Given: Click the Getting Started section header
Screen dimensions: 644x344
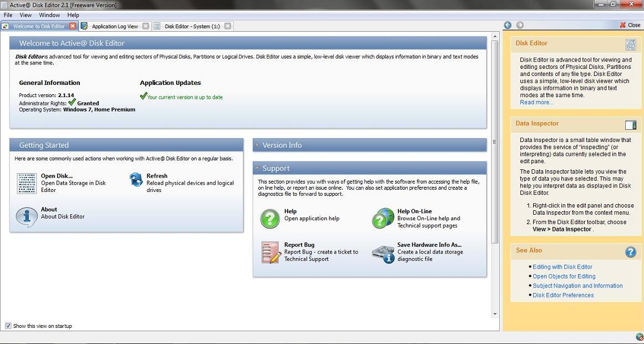Looking at the screenshot, I should [x=126, y=145].
